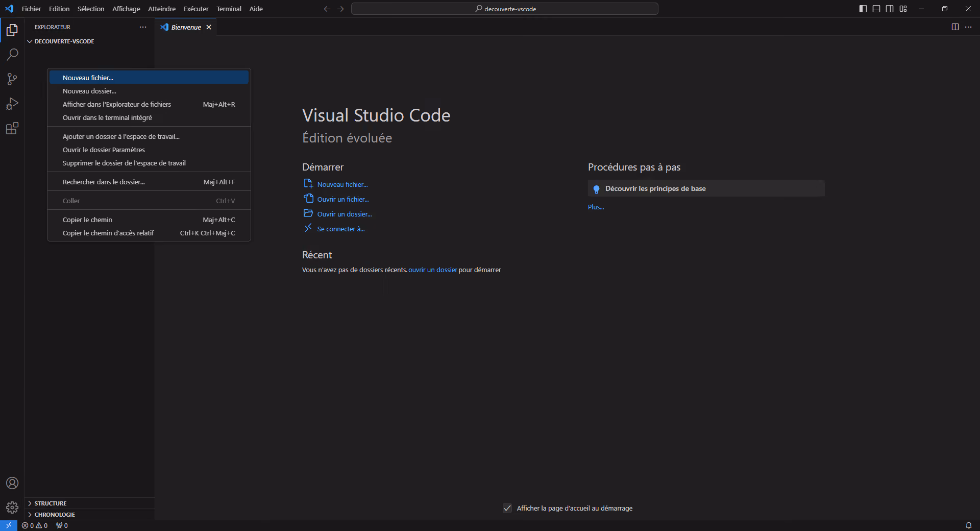Choose Rechercher dans le dossier... entry

149,182
